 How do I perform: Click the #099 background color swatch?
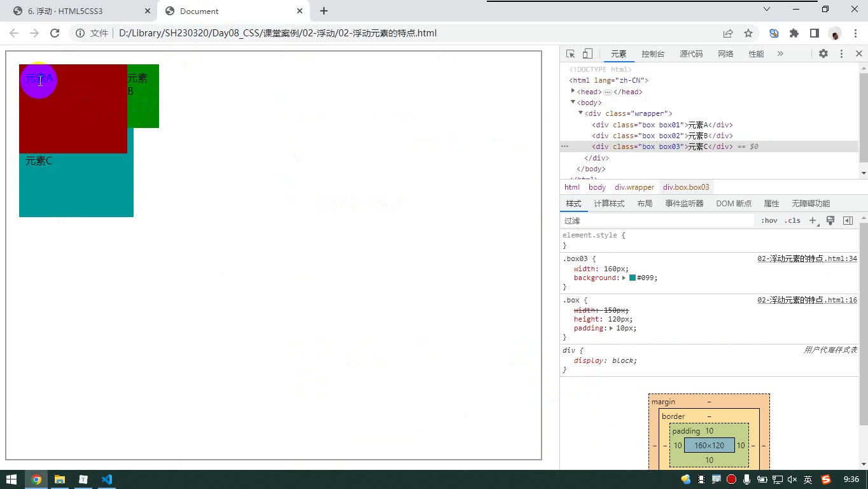click(633, 278)
